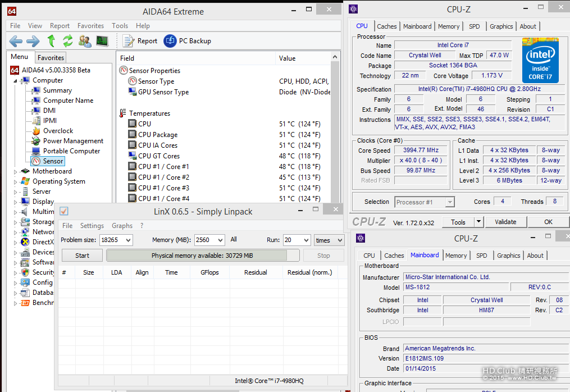Expand the Motherboard tree node
The height and width of the screenshot is (392, 570).
click(16, 171)
